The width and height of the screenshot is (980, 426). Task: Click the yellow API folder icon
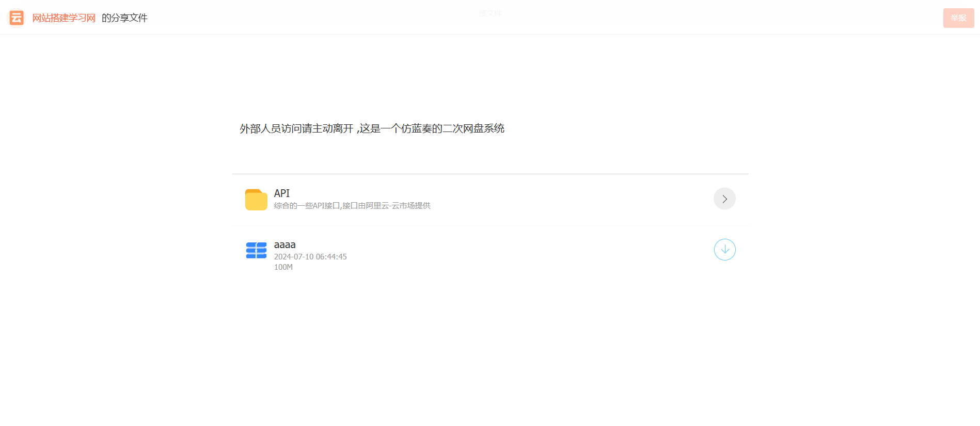(x=256, y=200)
